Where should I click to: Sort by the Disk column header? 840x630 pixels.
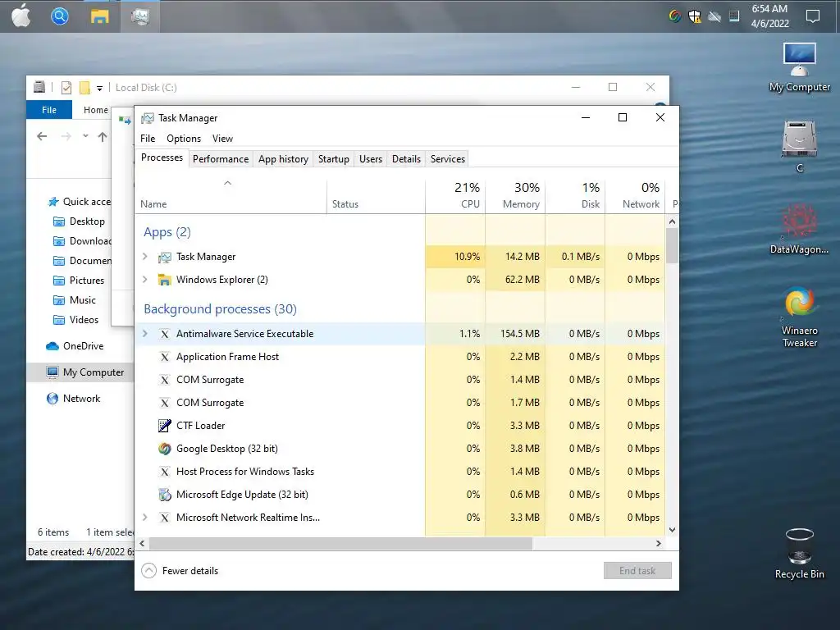pyautogui.click(x=575, y=195)
